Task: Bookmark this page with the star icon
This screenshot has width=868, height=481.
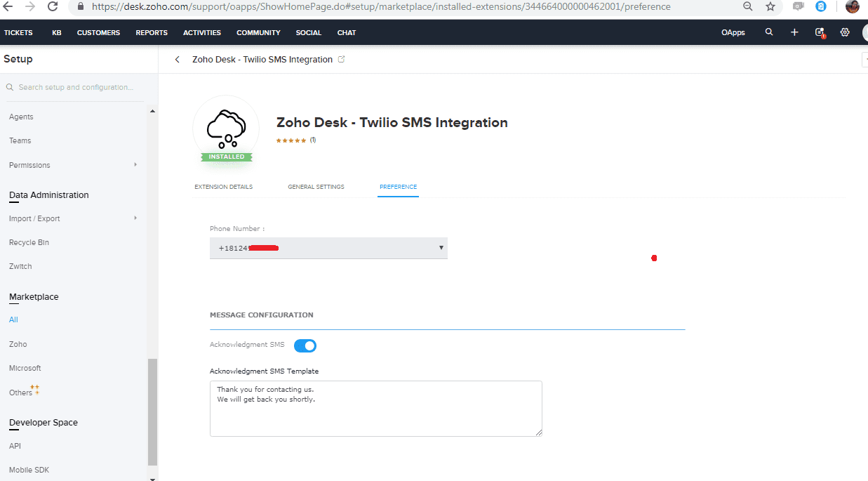Action: pos(770,6)
